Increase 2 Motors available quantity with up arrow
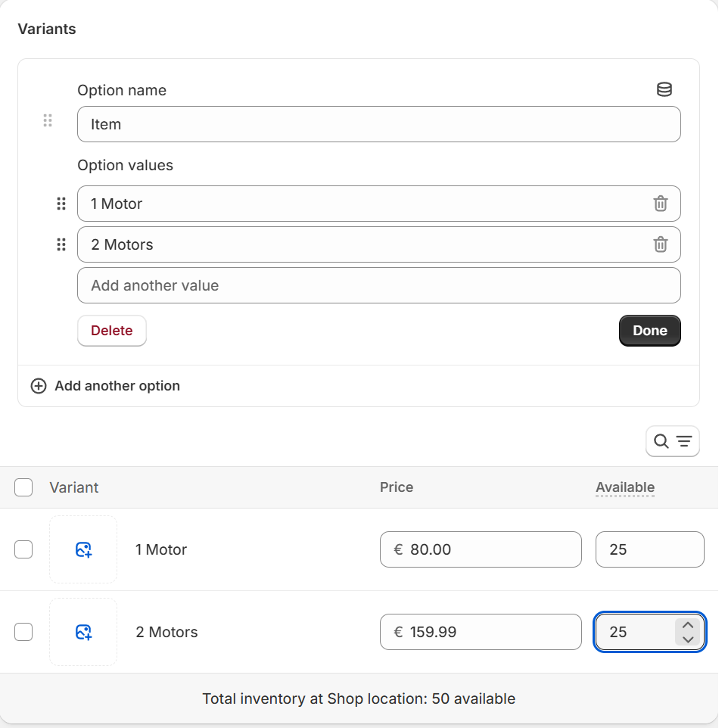This screenshot has height=728, width=725. [687, 625]
